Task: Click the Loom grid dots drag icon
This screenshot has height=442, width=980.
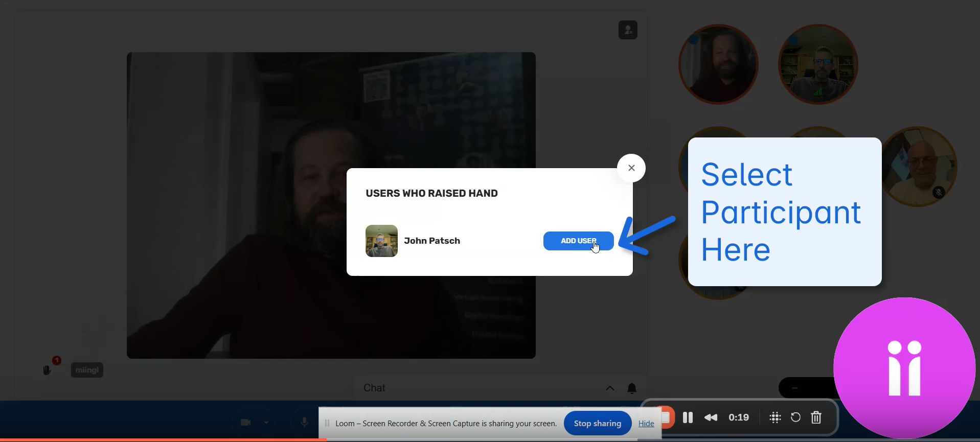Action: [x=775, y=417]
